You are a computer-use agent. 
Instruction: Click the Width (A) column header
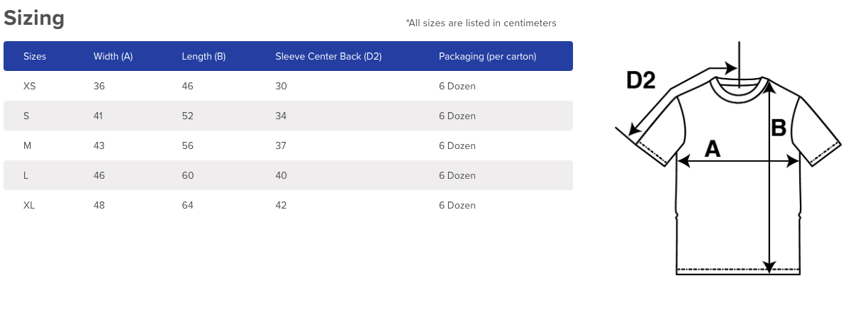click(113, 56)
